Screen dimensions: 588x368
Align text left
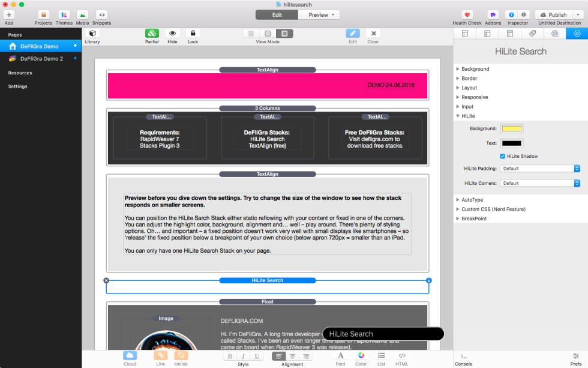point(278,357)
